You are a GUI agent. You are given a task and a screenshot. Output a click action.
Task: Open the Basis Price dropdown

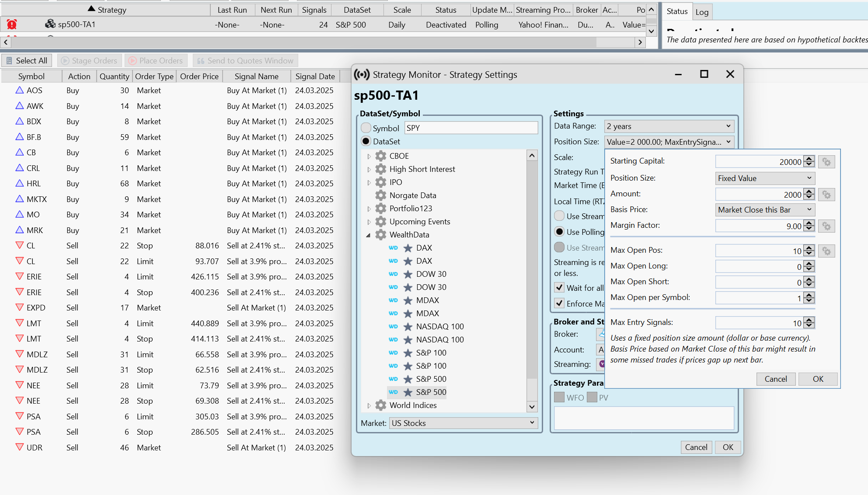[x=765, y=210]
